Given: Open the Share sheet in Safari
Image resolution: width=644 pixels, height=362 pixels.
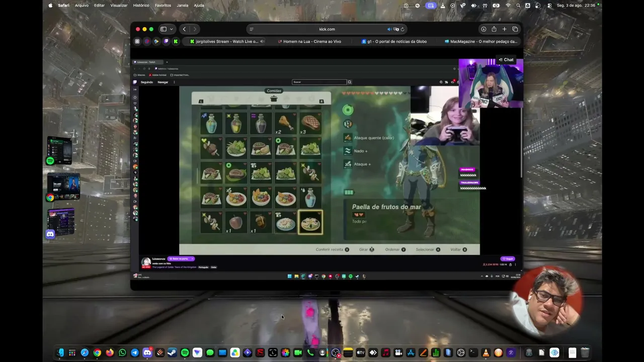Looking at the screenshot, I should [494, 29].
